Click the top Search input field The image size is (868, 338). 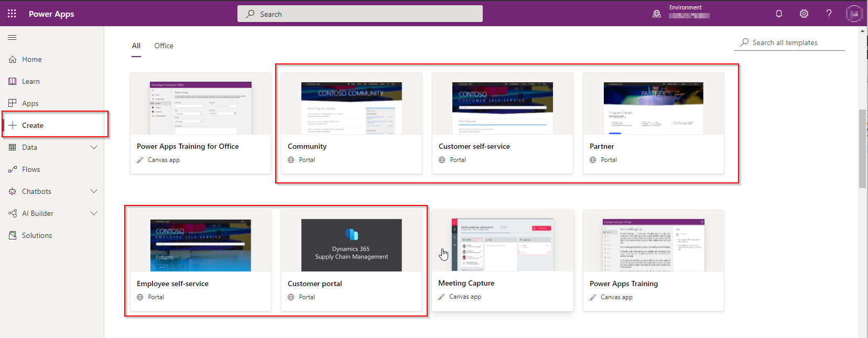360,14
